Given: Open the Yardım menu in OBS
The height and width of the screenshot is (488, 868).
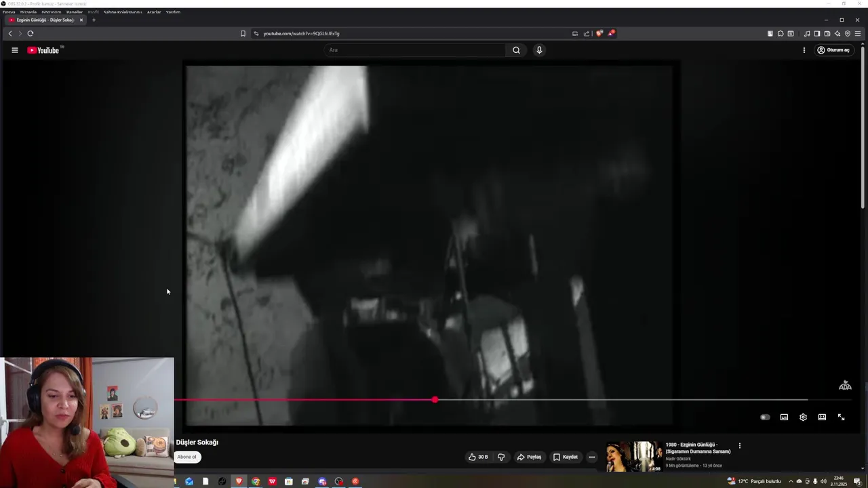Looking at the screenshot, I should click(173, 12).
